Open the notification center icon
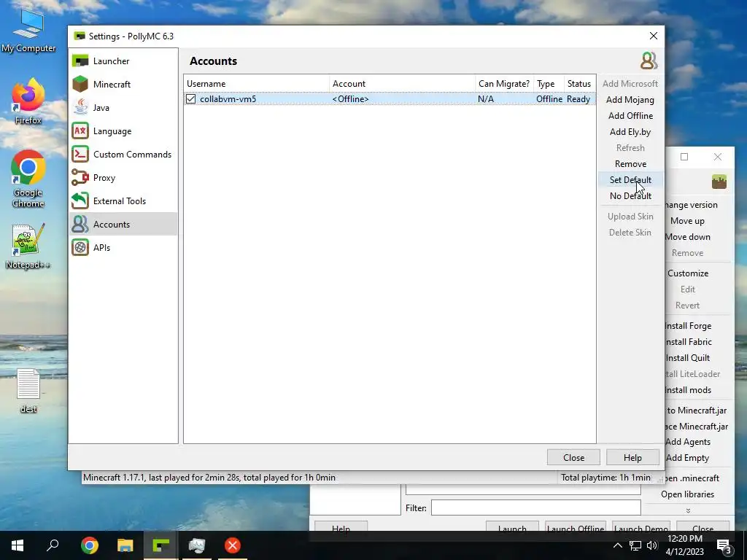This screenshot has width=747, height=560. [724, 547]
